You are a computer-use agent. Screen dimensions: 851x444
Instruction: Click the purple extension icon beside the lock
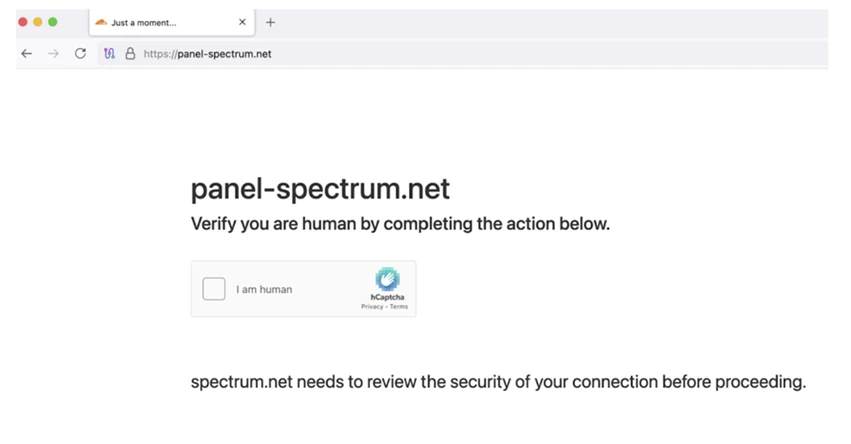(109, 54)
